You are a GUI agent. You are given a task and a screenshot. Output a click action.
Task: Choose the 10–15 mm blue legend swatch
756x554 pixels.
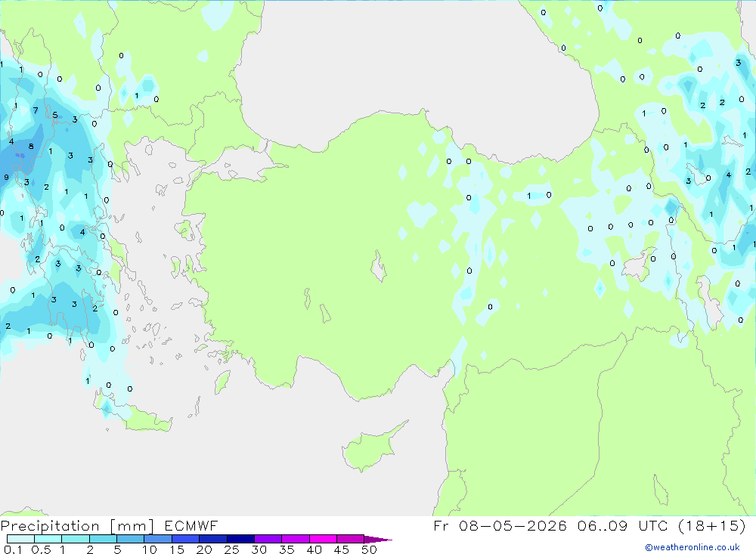coord(158,539)
